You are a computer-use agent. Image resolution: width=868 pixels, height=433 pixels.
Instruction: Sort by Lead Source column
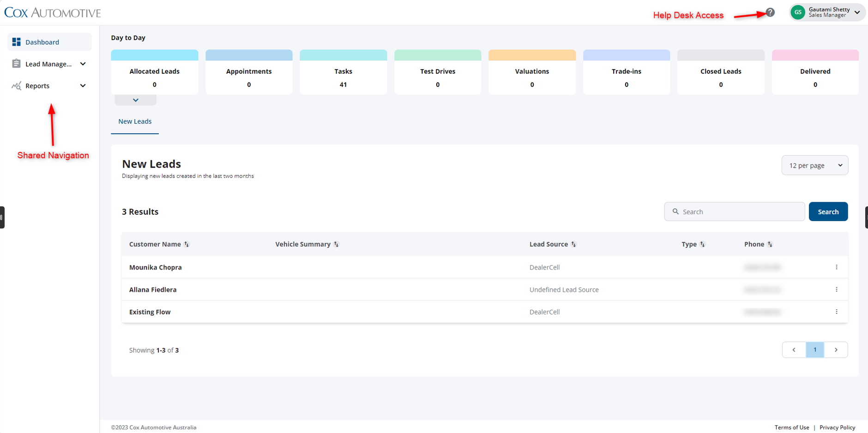pyautogui.click(x=573, y=244)
